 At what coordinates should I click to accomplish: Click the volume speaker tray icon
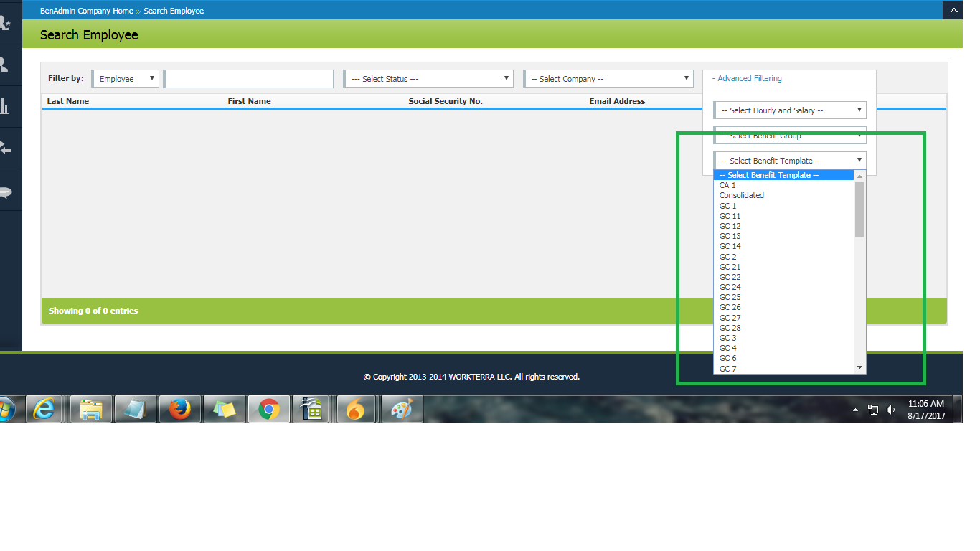(x=891, y=410)
